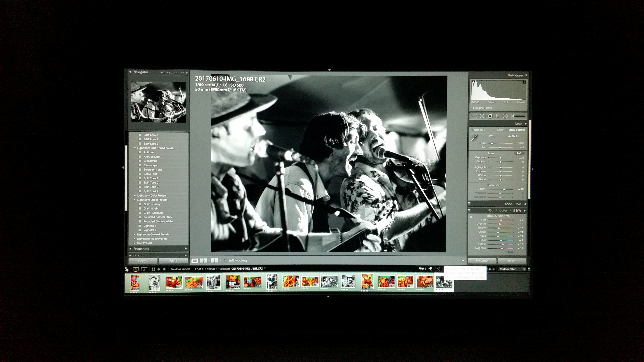Screen dimensions: 644x362
Task: Click the Paste button
Action: (173, 261)
